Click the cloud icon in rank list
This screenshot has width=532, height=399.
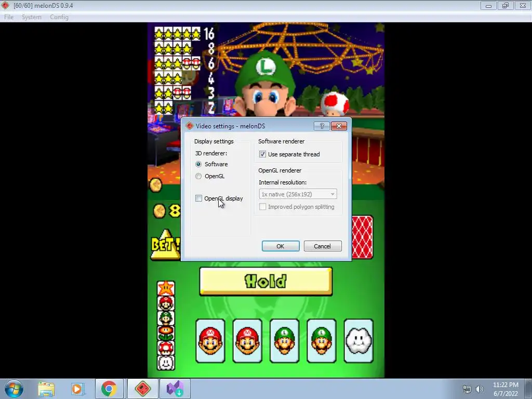pyautogui.click(x=166, y=363)
